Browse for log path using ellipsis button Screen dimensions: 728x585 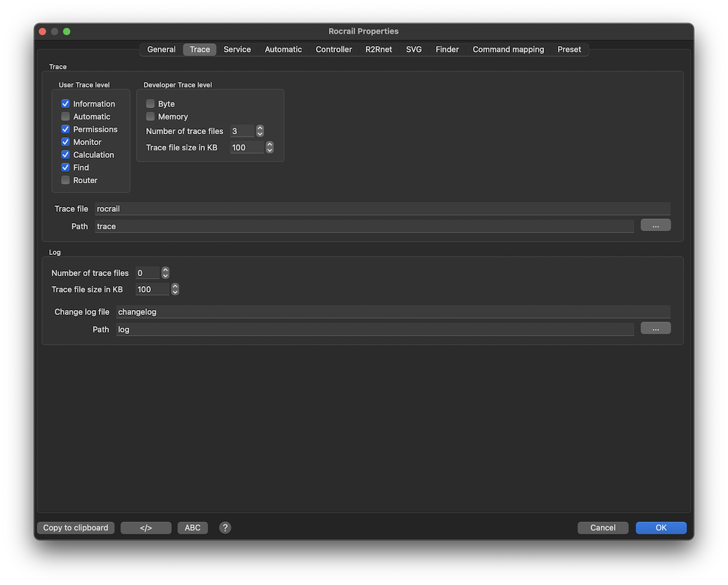tap(655, 328)
